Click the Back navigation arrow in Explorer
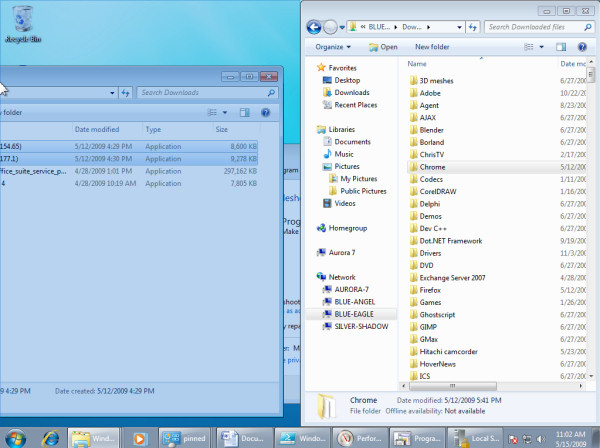 pos(315,28)
